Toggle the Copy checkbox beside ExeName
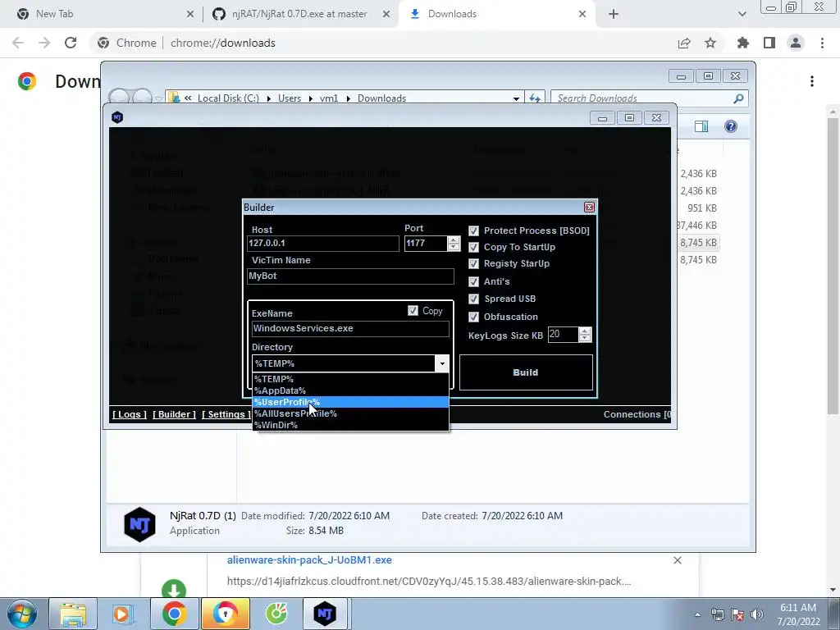This screenshot has width=840, height=630. 413,311
